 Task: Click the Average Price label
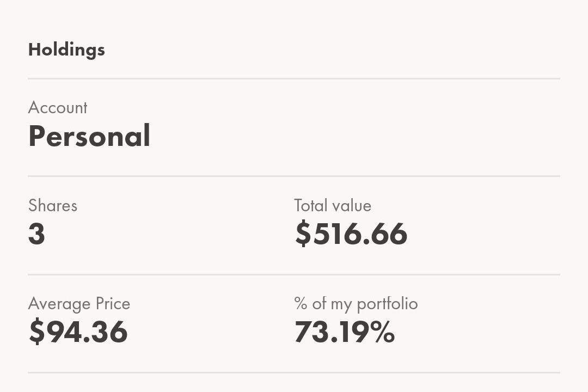tap(79, 304)
